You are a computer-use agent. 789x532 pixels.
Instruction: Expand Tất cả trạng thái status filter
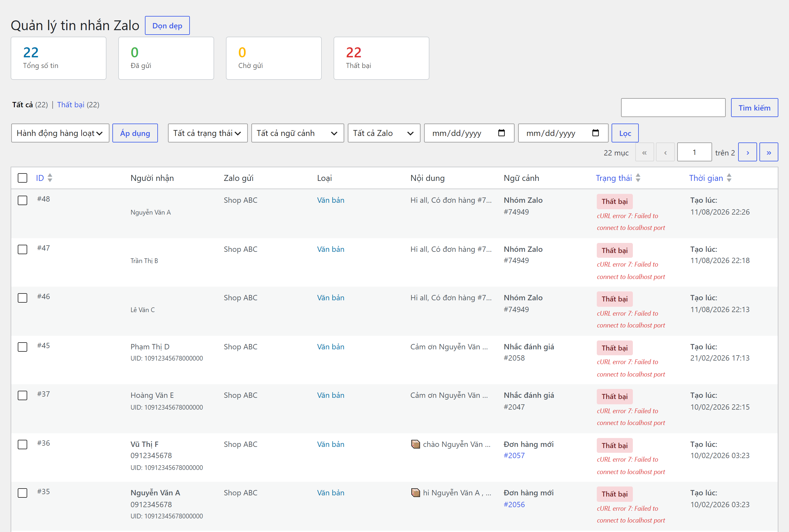(x=207, y=133)
